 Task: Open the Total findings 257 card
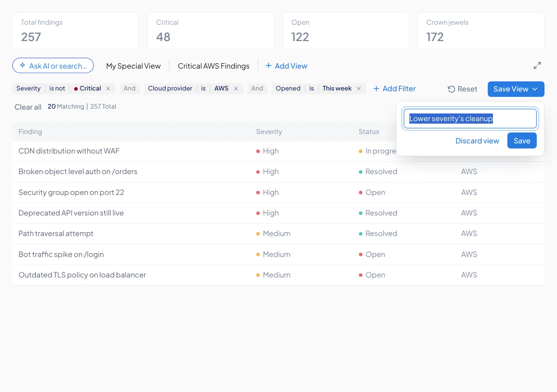click(76, 31)
